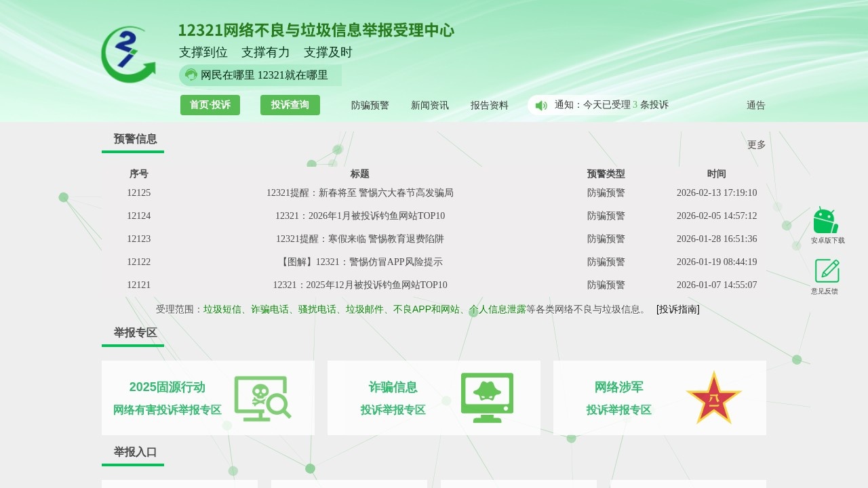Switch to the 投诉查询 tab

coord(290,105)
